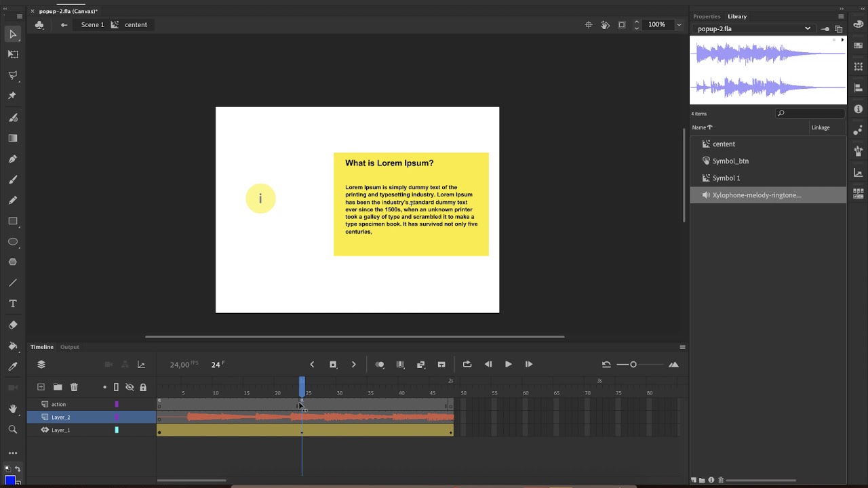Go back with the stage arrow
The image size is (868, 488).
click(x=64, y=25)
